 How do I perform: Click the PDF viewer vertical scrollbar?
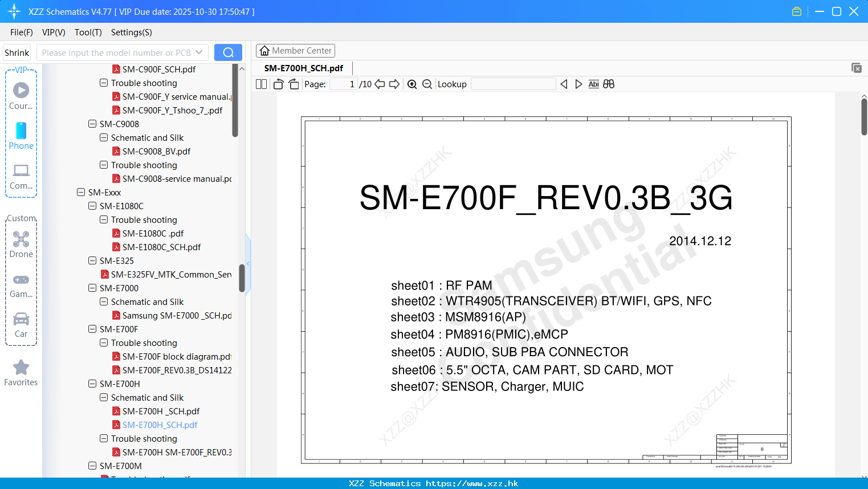pyautogui.click(x=864, y=117)
